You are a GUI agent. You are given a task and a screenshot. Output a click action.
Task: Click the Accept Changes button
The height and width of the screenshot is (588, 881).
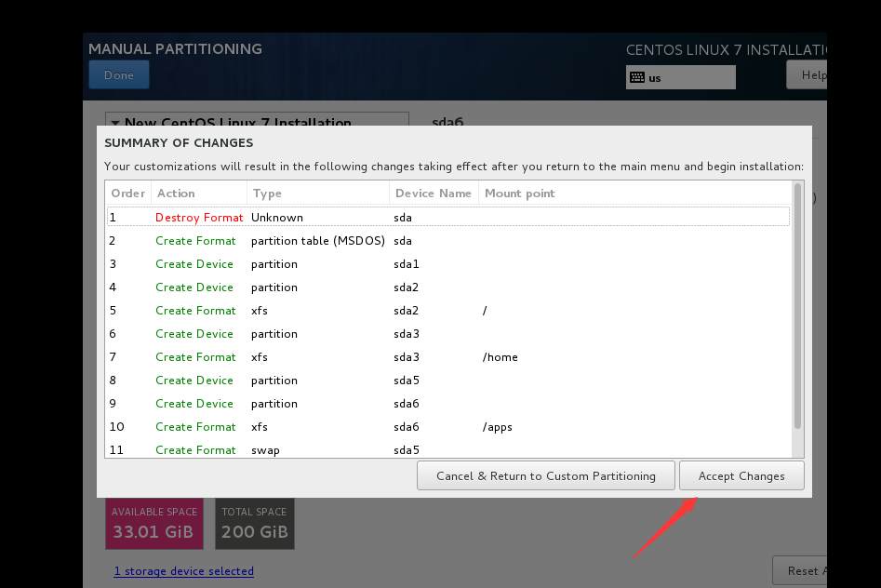point(741,475)
